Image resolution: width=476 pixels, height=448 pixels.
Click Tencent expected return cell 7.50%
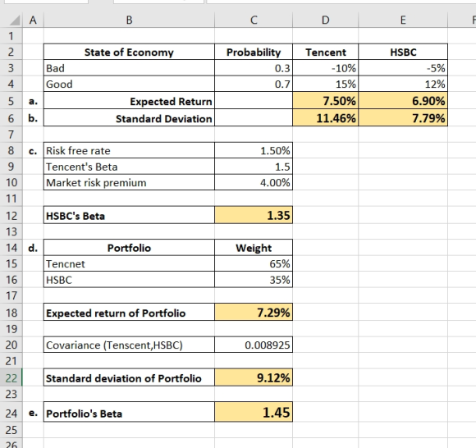coord(326,101)
